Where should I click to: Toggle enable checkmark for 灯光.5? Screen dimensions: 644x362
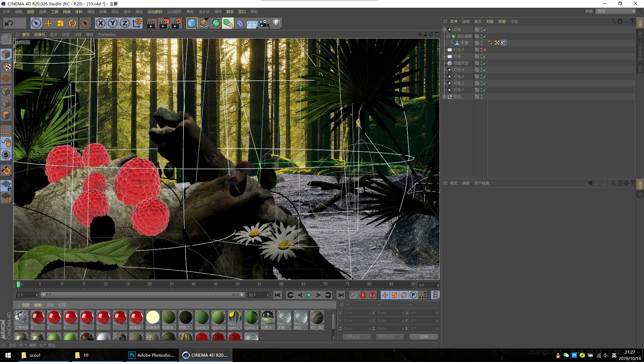click(x=485, y=50)
